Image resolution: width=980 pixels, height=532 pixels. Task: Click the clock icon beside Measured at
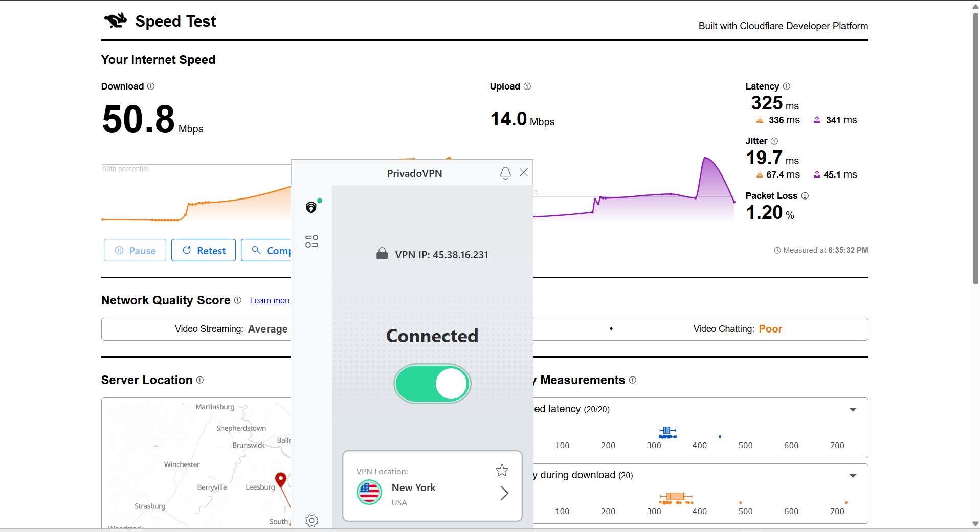(777, 250)
